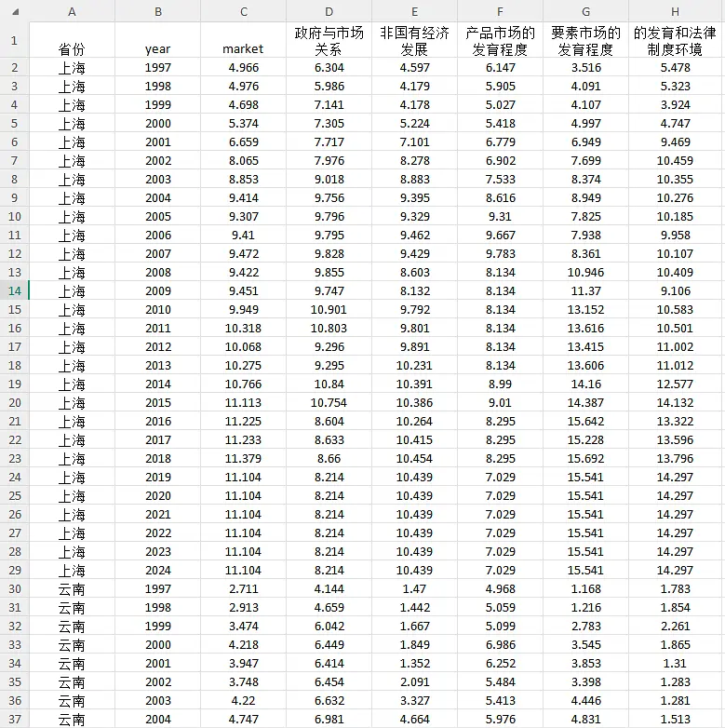Click the year header cell
This screenshot has height=728, width=725.
coord(158,40)
